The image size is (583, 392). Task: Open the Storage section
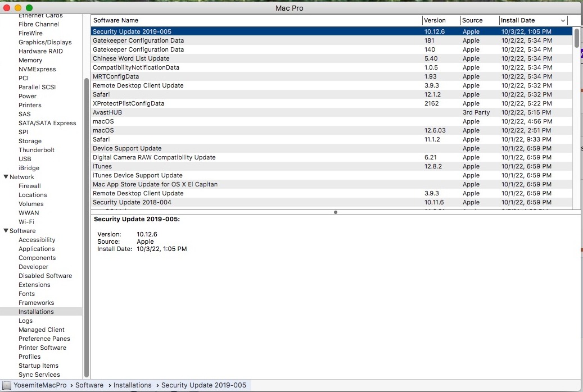[x=30, y=141]
